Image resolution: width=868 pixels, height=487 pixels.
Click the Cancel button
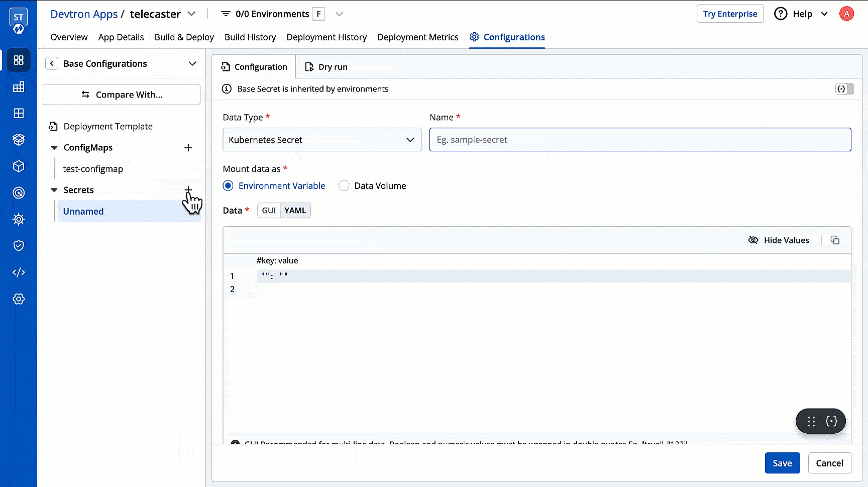829,463
